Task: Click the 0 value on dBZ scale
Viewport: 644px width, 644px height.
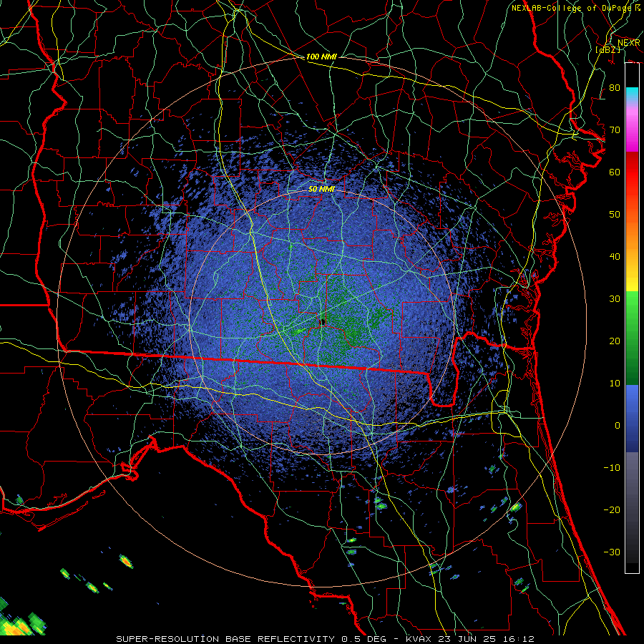Action: coord(618,426)
